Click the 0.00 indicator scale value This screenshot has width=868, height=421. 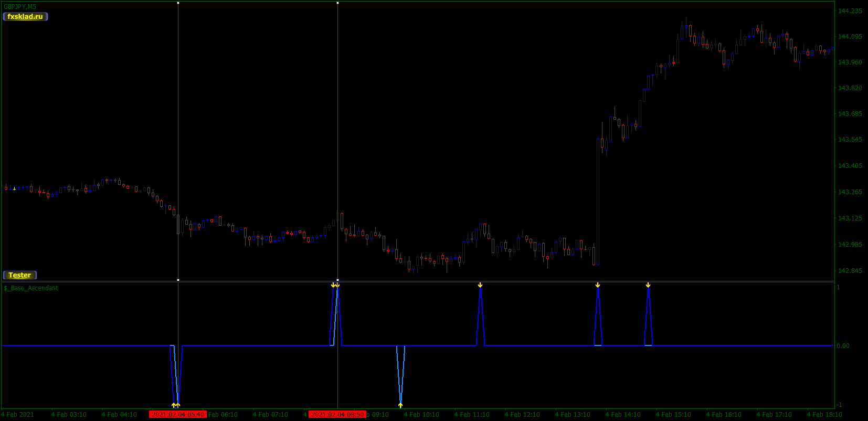(843, 346)
